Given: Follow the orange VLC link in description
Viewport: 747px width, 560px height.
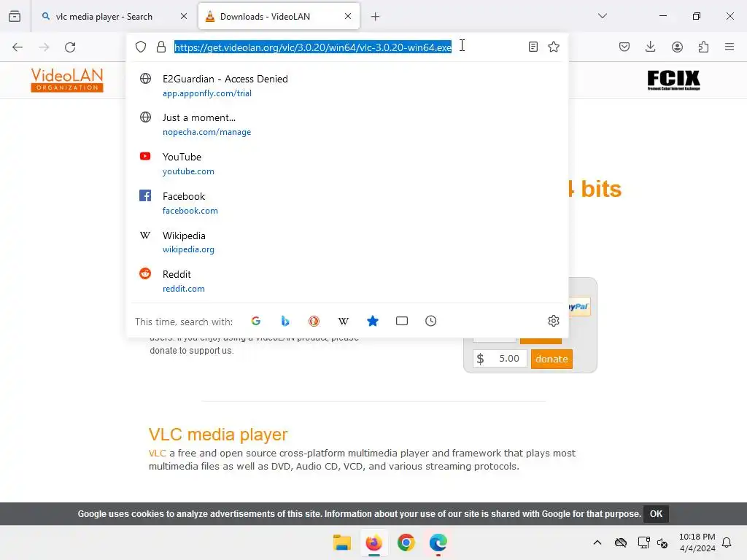Looking at the screenshot, I should (x=158, y=454).
